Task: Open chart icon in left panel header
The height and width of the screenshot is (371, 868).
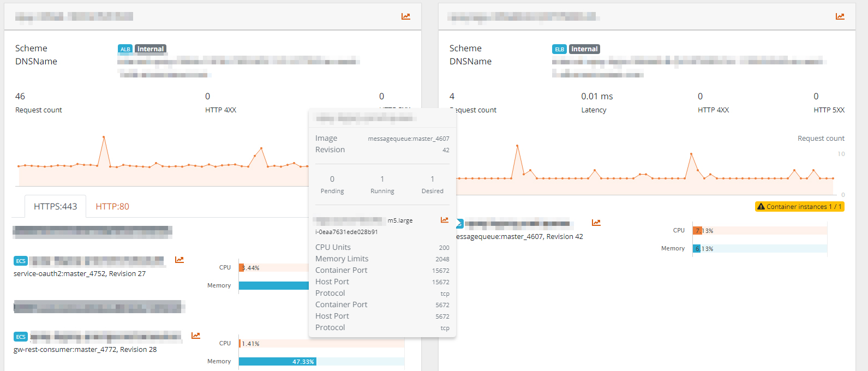Action: coord(406,16)
